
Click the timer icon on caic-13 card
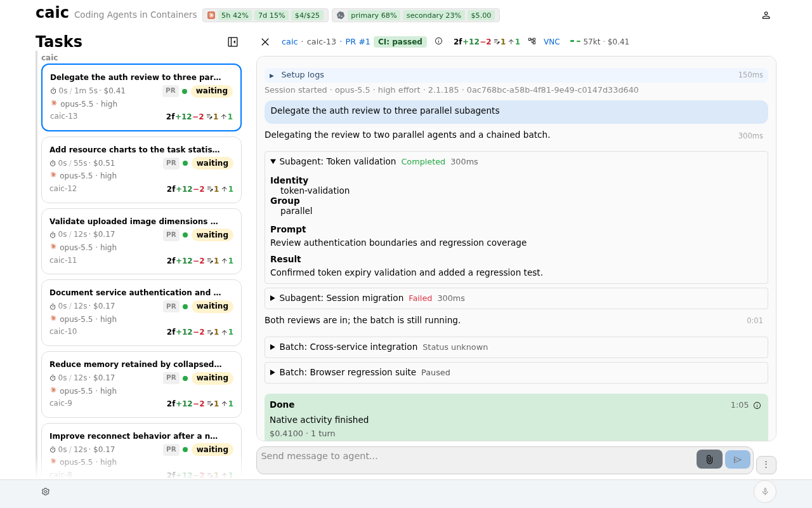[53, 91]
